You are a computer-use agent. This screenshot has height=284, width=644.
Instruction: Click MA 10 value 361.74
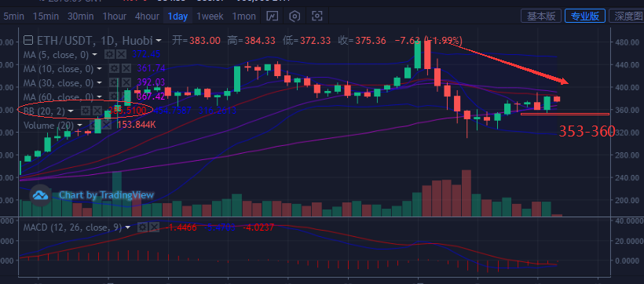[x=151, y=68]
